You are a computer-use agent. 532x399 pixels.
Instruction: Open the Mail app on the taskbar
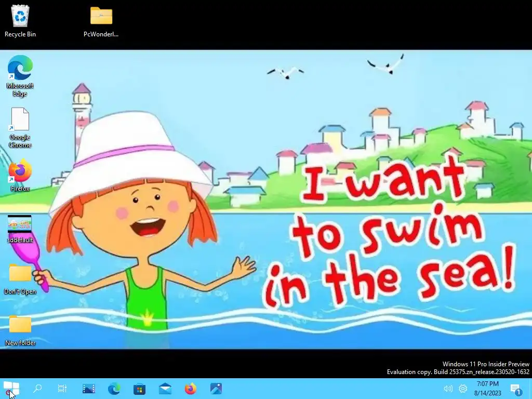pos(165,389)
